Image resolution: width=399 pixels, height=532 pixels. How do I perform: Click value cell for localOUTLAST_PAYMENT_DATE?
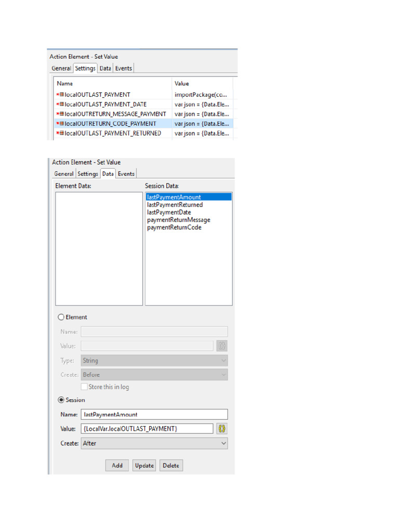pos(203,104)
